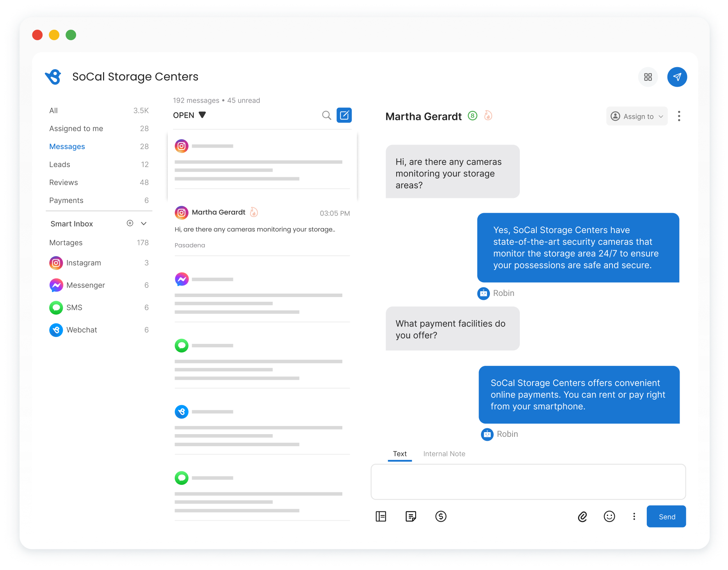Click Martha Gerardt's green status badge
Screen dimensions: 728x570
point(472,116)
